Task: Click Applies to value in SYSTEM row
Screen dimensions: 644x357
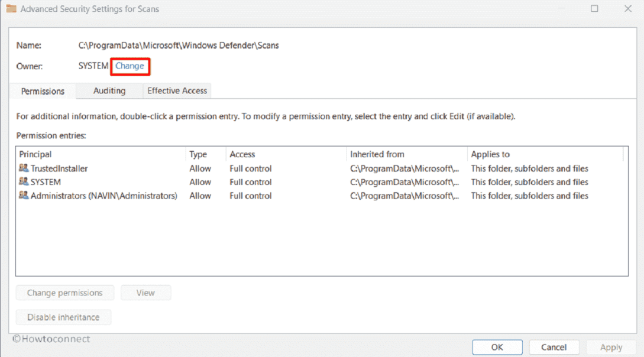Action: [x=529, y=182]
